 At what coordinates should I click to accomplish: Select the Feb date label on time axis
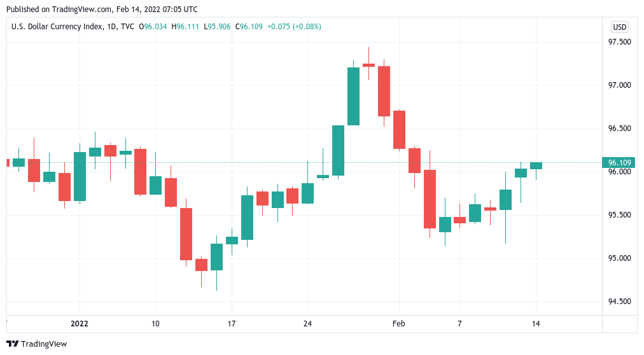point(398,324)
